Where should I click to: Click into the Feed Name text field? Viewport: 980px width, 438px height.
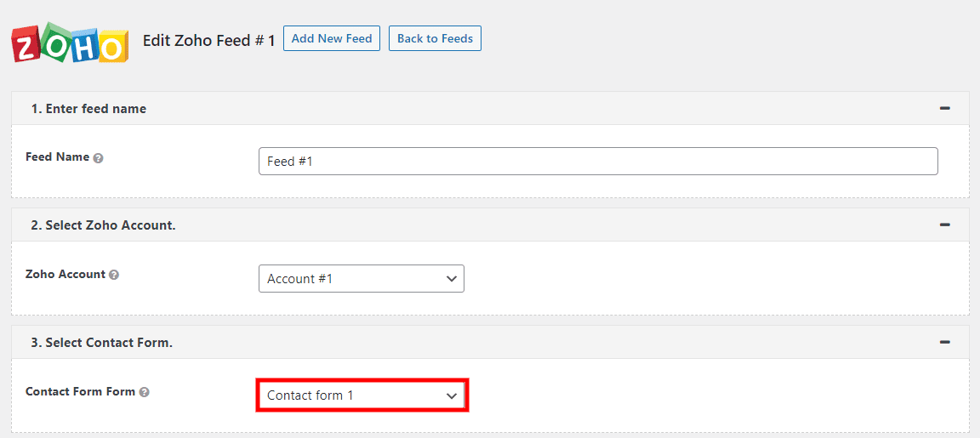coord(597,162)
